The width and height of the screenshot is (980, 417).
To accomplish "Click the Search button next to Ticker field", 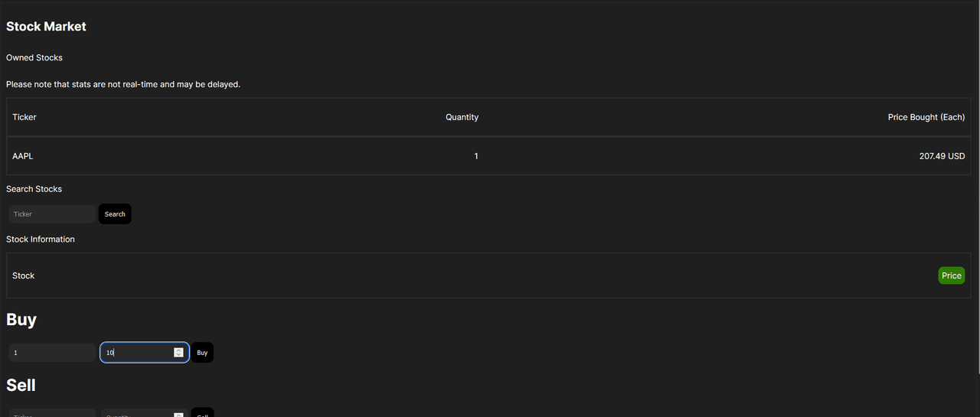I will (x=115, y=214).
